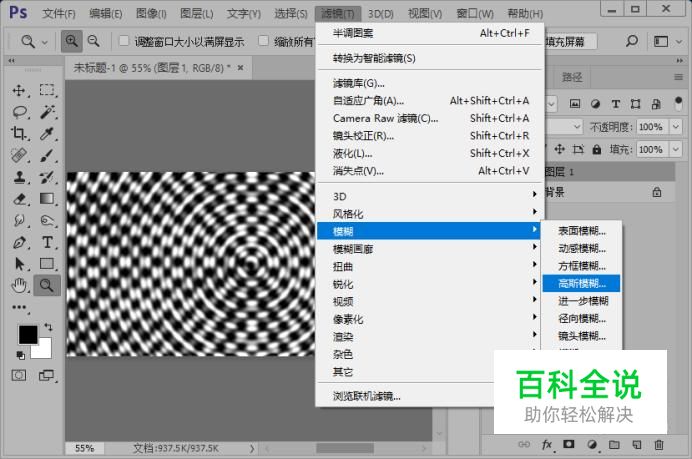Screen dimensions: 692x459
Task: Click the delete layer trash icon
Action: (658, 444)
